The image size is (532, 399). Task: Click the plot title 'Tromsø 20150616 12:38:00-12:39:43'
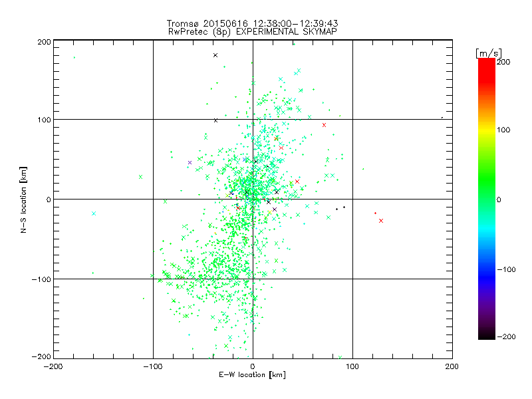[253, 23]
